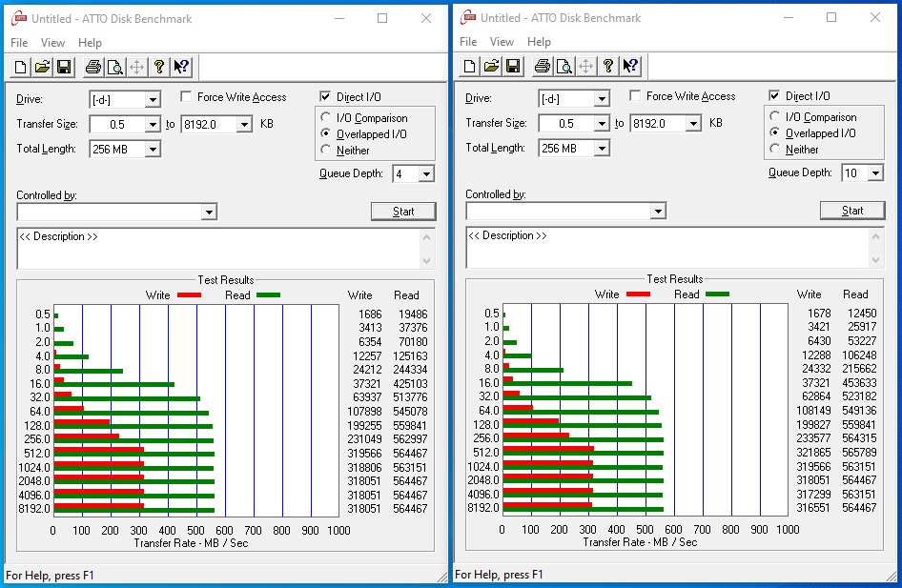Image resolution: width=902 pixels, height=588 pixels.
Task: Click Open folder icon in left window toolbar
Action: [x=42, y=68]
